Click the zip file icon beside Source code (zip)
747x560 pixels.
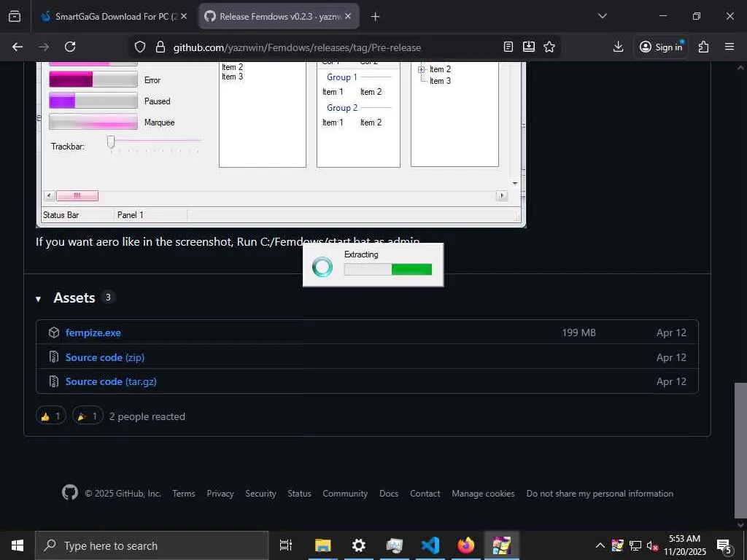coord(54,357)
